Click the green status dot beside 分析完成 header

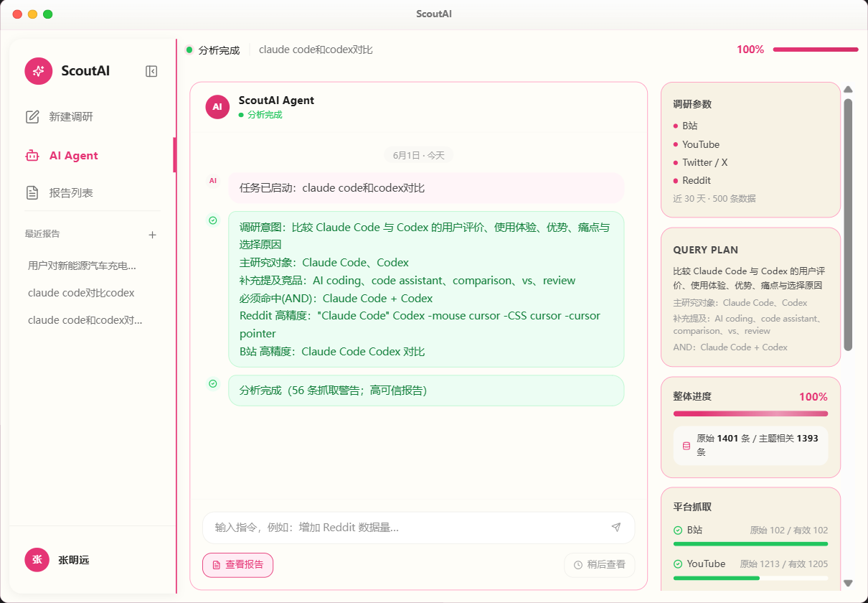coord(189,50)
